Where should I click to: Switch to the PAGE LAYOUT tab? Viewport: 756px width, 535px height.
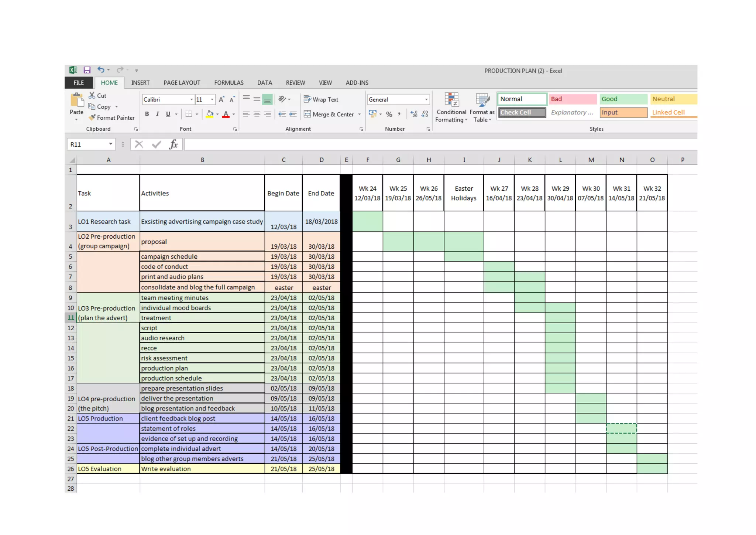pyautogui.click(x=182, y=83)
